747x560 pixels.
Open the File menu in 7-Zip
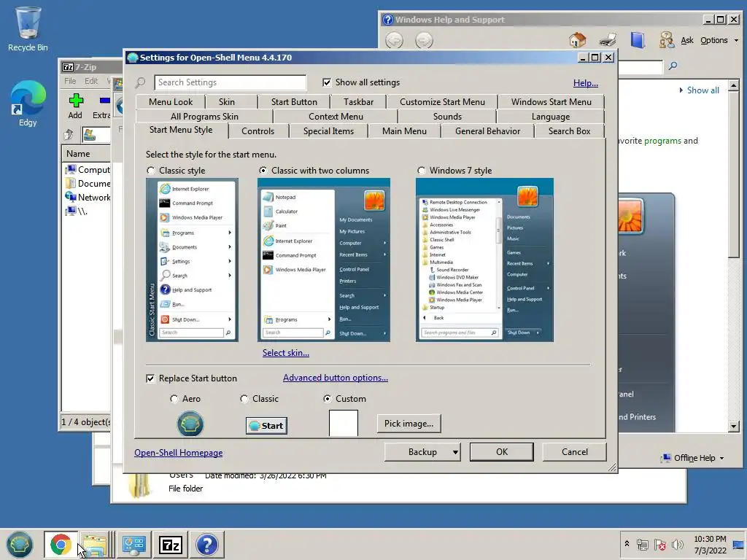coord(70,81)
